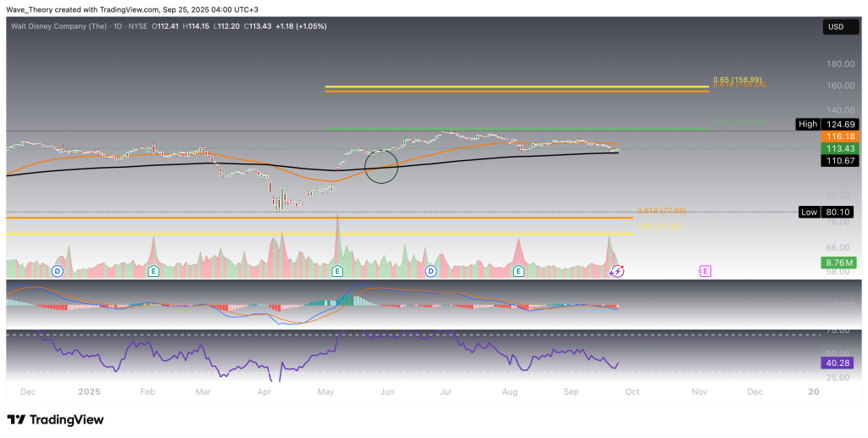Click the 0.0000 MACD scale label
868x438 pixels.
[x=840, y=305]
